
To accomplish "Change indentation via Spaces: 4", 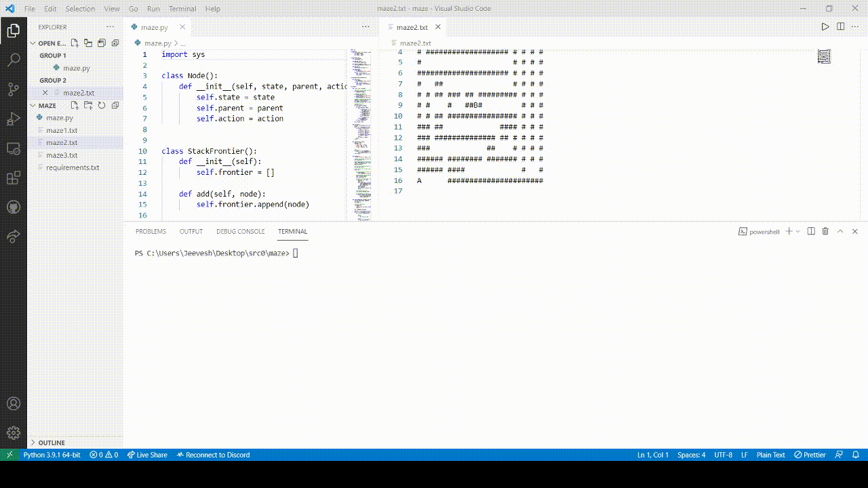I will (x=692, y=455).
